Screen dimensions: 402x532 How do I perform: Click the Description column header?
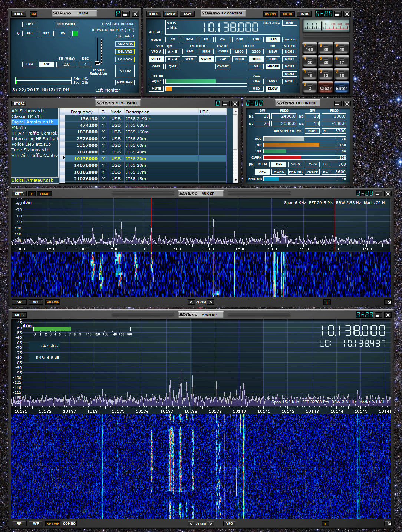point(161,112)
